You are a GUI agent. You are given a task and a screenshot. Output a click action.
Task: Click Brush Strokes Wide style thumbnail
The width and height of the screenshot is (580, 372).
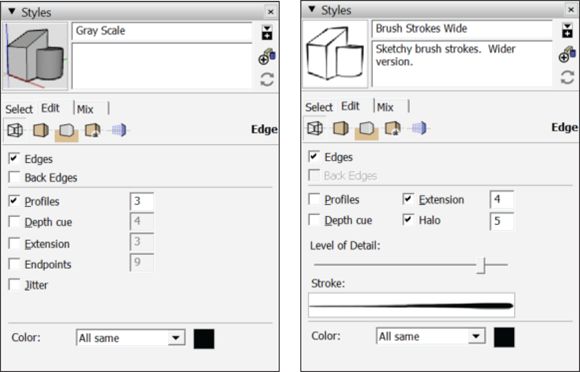pyautogui.click(x=335, y=54)
